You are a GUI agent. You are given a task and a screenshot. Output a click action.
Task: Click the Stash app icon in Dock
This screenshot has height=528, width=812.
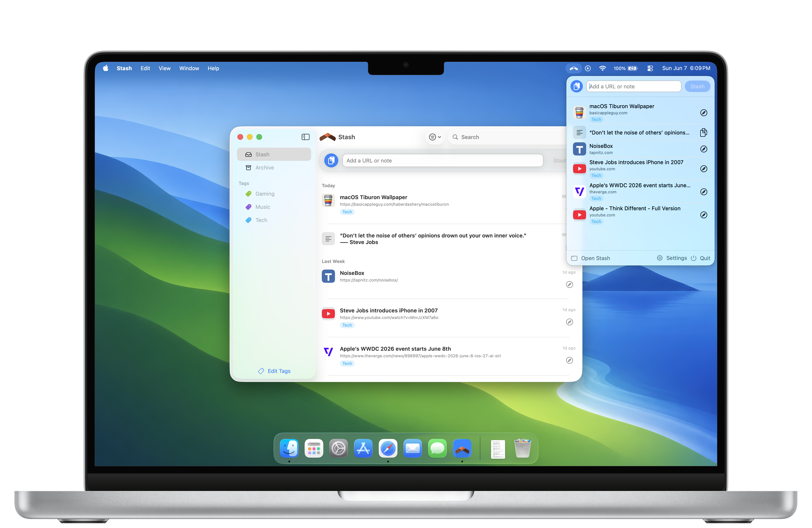coord(462,448)
